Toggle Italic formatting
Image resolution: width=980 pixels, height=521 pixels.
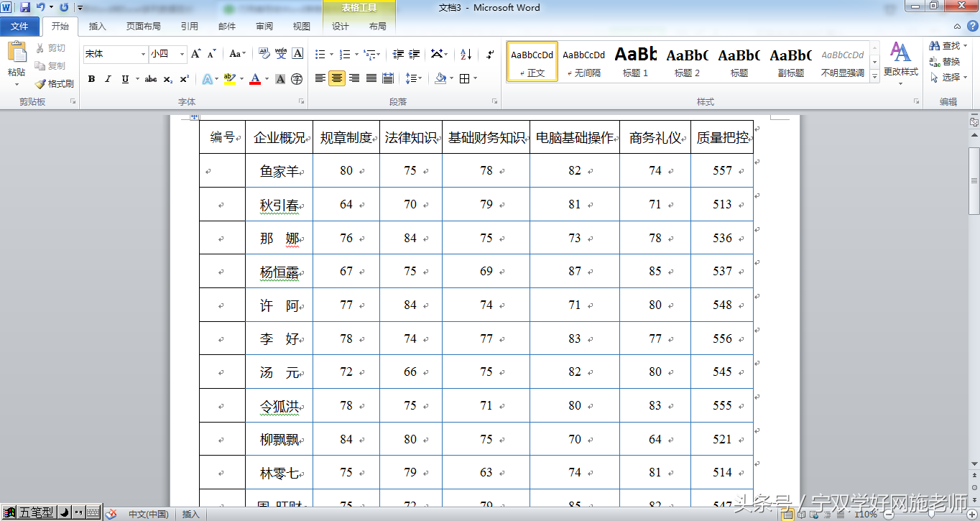108,79
